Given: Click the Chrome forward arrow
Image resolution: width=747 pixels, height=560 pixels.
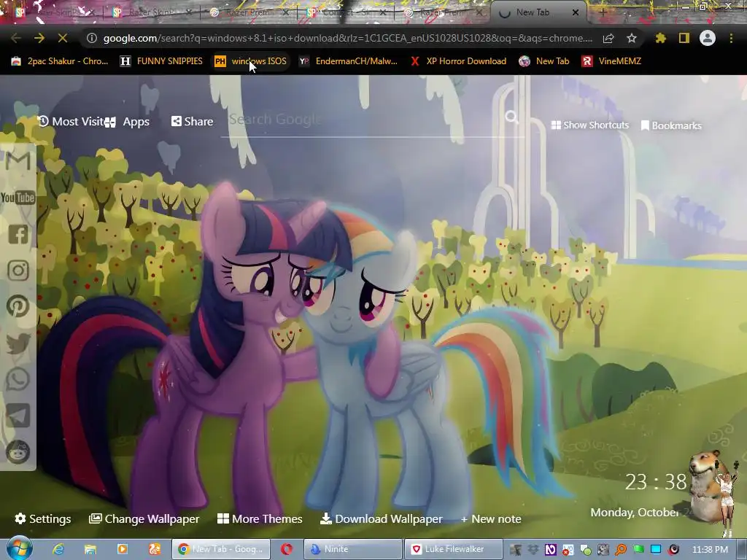Looking at the screenshot, I should (x=39, y=38).
